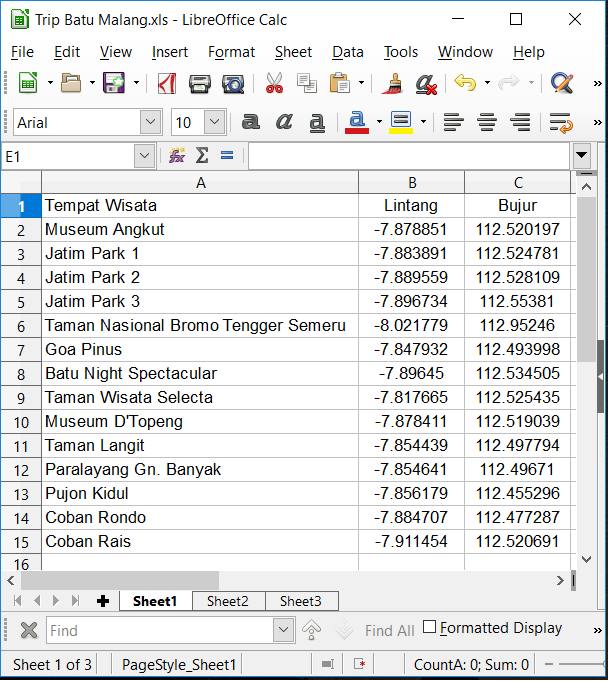This screenshot has height=681, width=608.
Task: Select cell Taman Nasional Bromo Tengger Semeru
Action: pos(200,325)
